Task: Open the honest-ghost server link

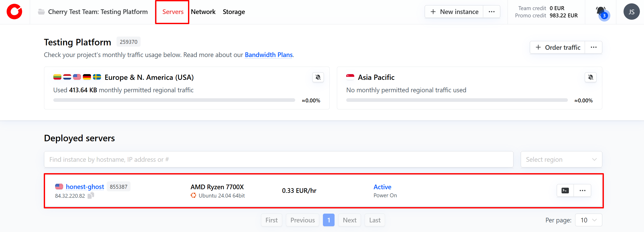Action: coord(85,187)
